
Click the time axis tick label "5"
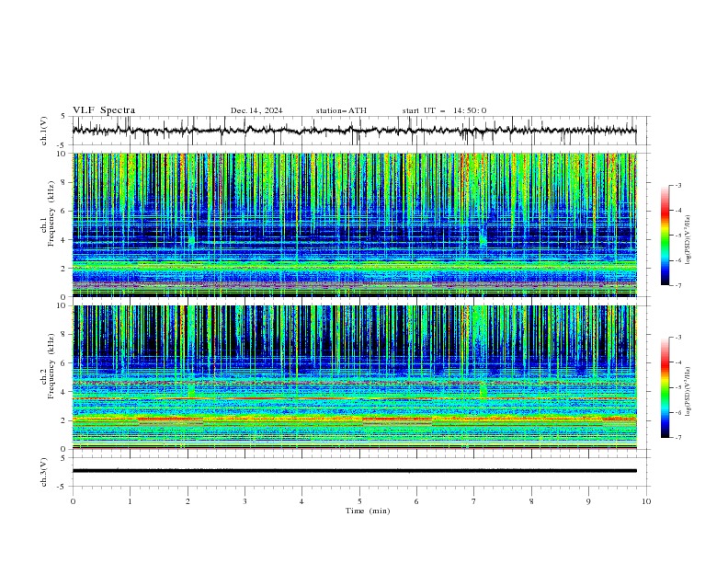click(x=359, y=501)
